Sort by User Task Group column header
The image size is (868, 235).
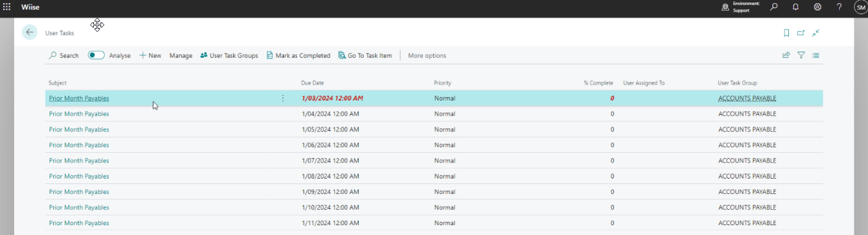738,83
